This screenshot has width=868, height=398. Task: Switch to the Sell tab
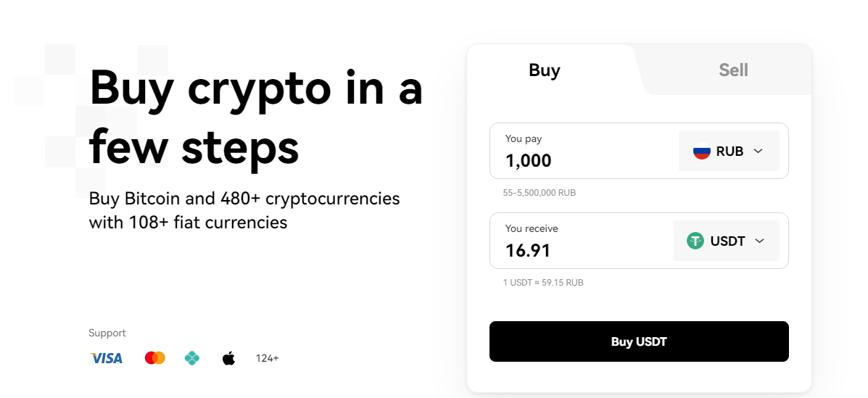point(733,70)
